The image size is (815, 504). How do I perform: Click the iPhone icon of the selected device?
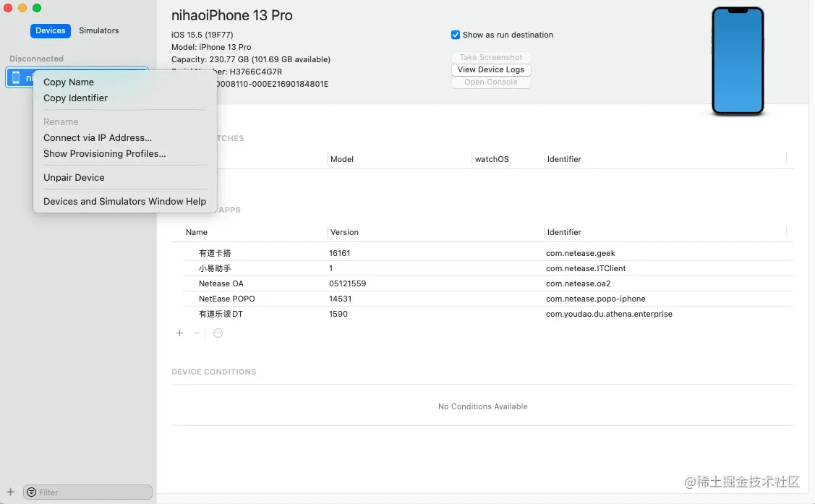[16, 77]
